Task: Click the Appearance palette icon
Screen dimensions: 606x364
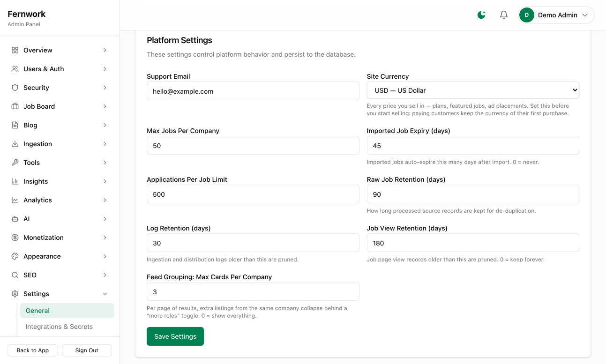Action: [x=15, y=256]
